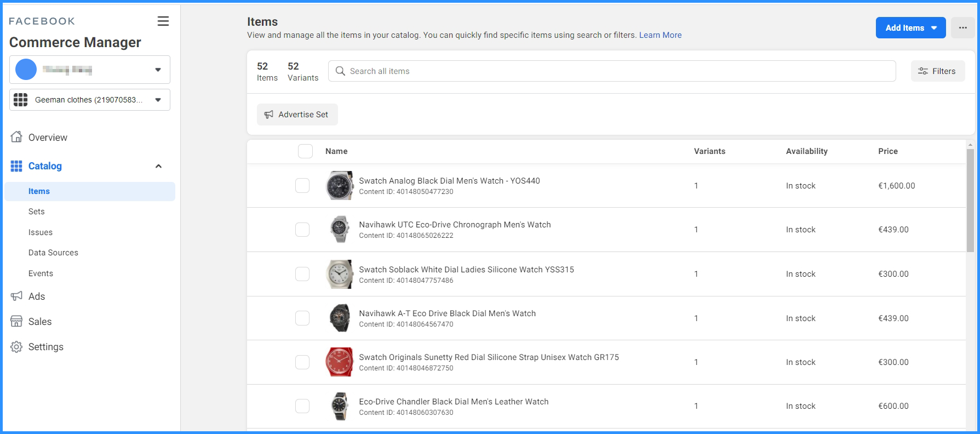Click the 52 Variants count
Screen dimensions: 980x434
(303, 71)
